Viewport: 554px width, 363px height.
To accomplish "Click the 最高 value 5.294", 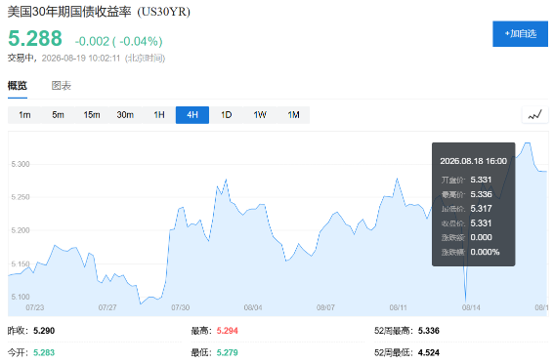I will tap(227, 331).
